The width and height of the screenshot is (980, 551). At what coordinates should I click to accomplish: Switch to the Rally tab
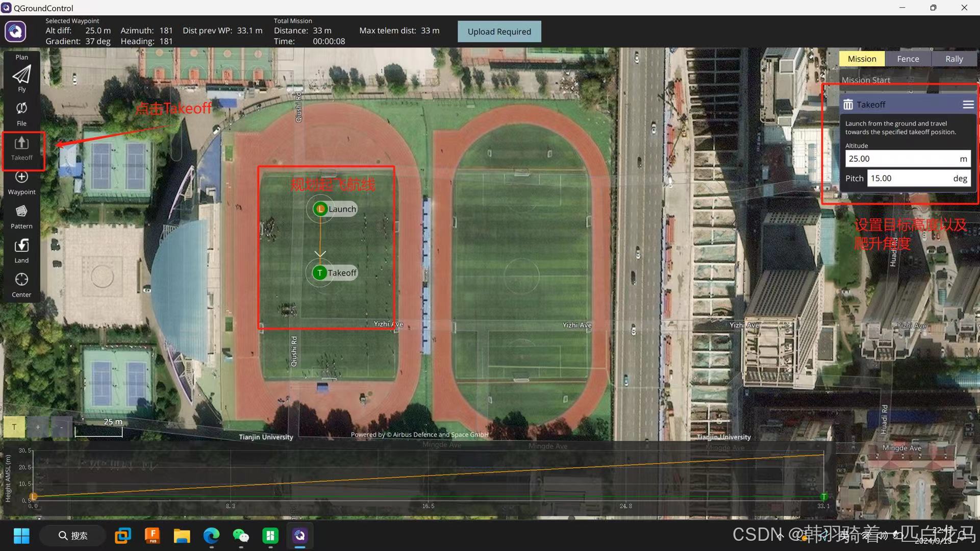(953, 59)
